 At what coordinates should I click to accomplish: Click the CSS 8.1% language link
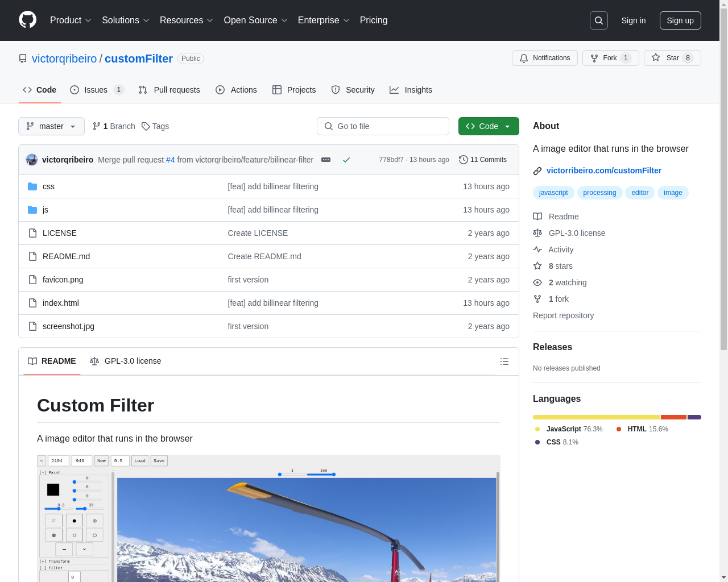(x=556, y=442)
